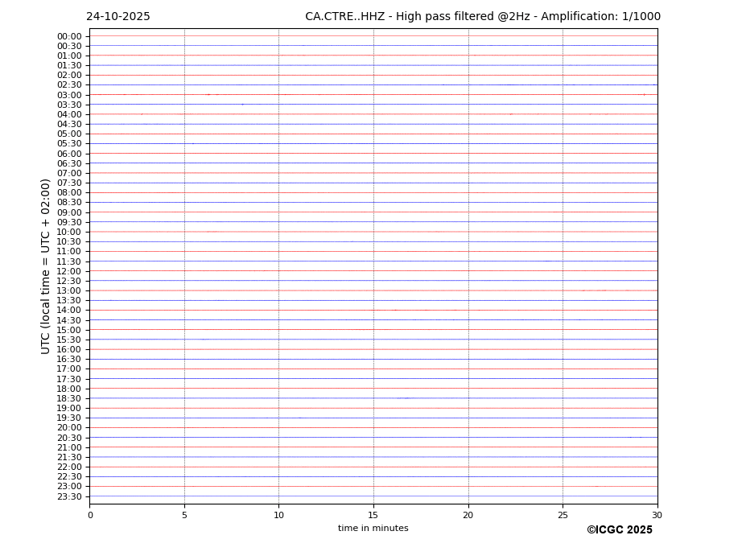Viewport: 746px width, 560px height.
Task: Click the 5 minute x-axis tick label
Action: click(184, 516)
